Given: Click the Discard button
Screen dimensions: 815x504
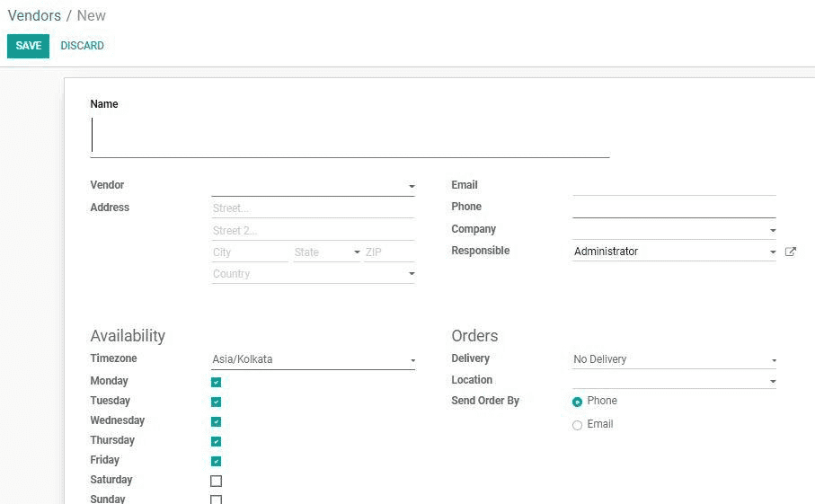Looking at the screenshot, I should (x=82, y=46).
